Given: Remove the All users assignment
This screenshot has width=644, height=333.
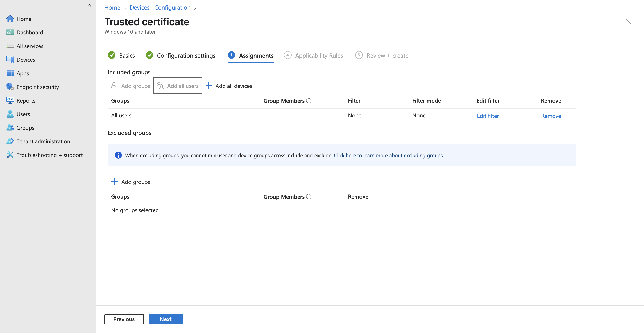Looking at the screenshot, I should [x=551, y=116].
